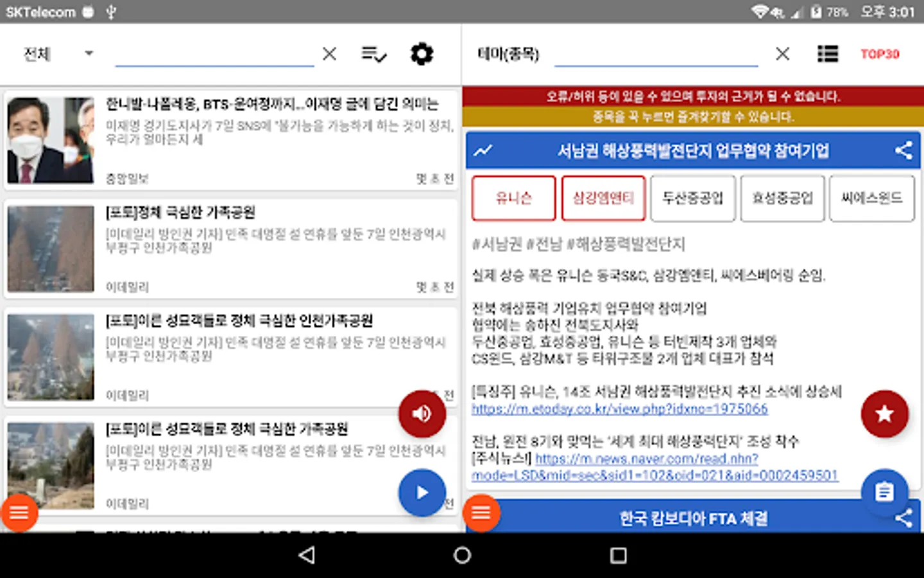The width and height of the screenshot is (924, 578).
Task: Open article [포토]정체 극심한 가족공원
Action: [180, 212]
